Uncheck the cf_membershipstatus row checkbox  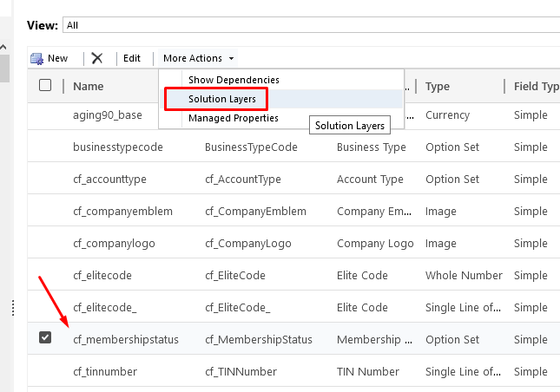click(45, 338)
